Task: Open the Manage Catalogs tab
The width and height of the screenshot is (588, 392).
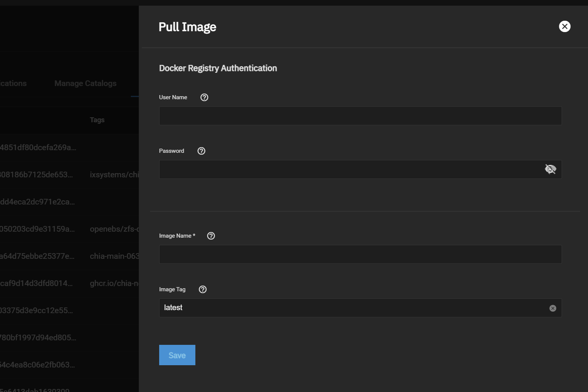Action: coord(85,83)
